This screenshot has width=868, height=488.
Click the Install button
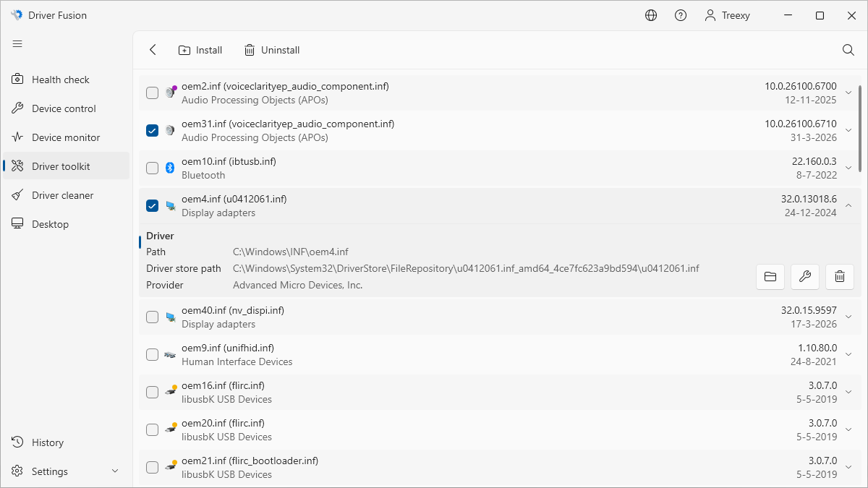tap(200, 50)
